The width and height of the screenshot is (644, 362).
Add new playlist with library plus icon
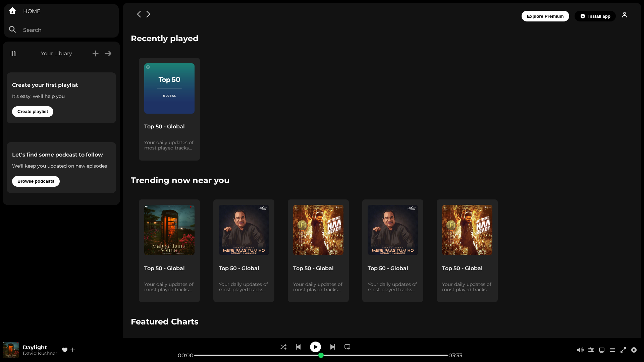(96, 54)
